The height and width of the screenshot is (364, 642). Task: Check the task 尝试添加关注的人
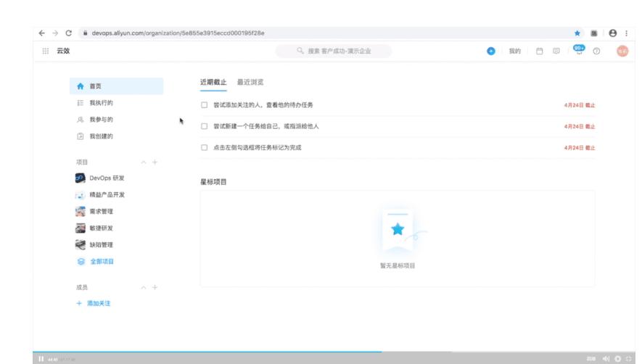[205, 105]
